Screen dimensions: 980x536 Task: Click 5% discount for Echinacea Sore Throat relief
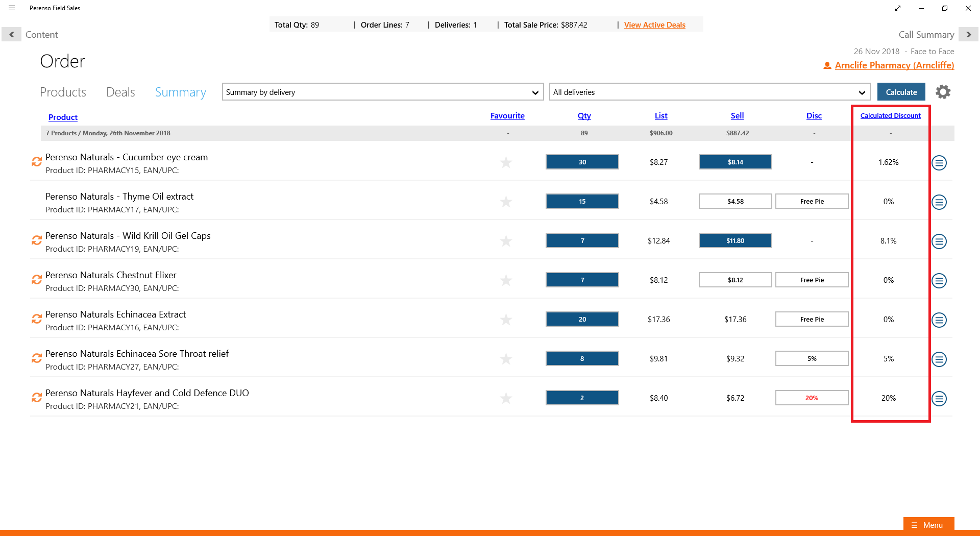pos(812,358)
